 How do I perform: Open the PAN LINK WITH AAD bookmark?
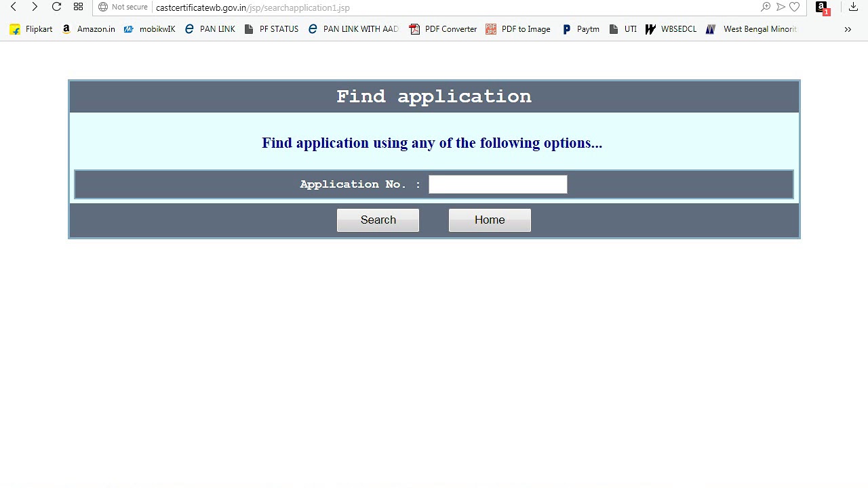point(353,29)
